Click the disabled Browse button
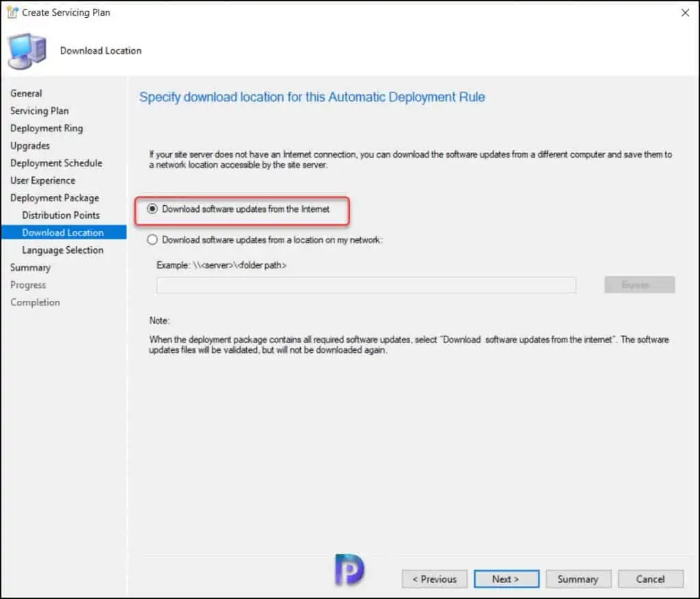The width and height of the screenshot is (700, 599). click(x=639, y=285)
